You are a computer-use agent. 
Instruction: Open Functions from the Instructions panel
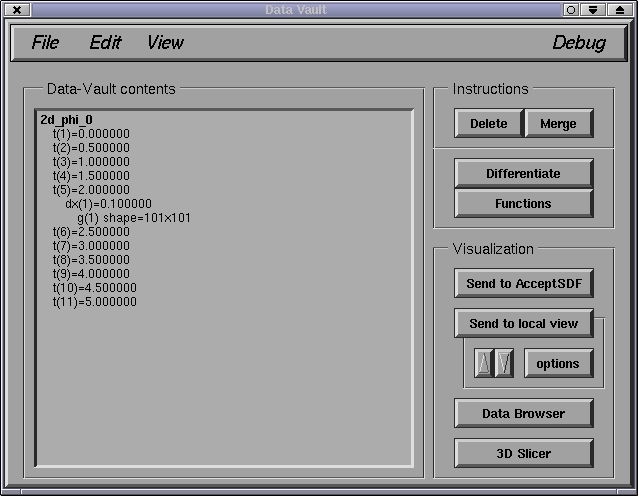coord(523,203)
